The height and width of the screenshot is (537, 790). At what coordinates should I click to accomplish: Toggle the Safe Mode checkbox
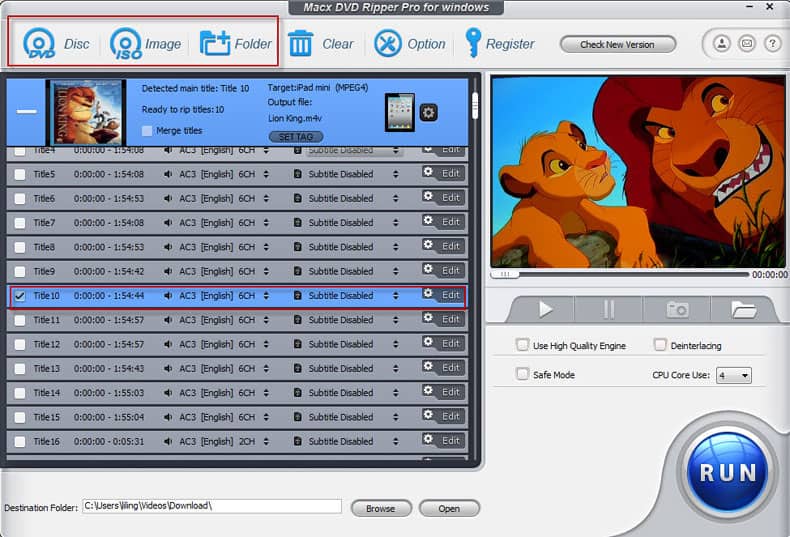[x=522, y=374]
